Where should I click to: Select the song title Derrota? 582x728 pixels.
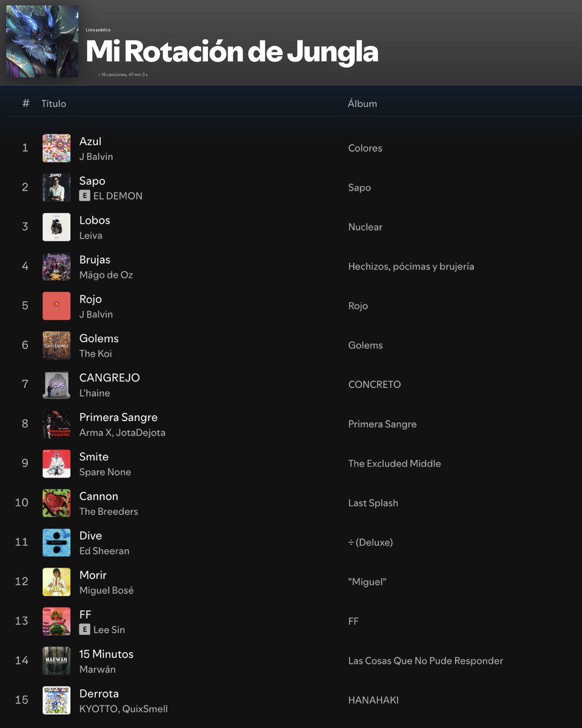99,693
